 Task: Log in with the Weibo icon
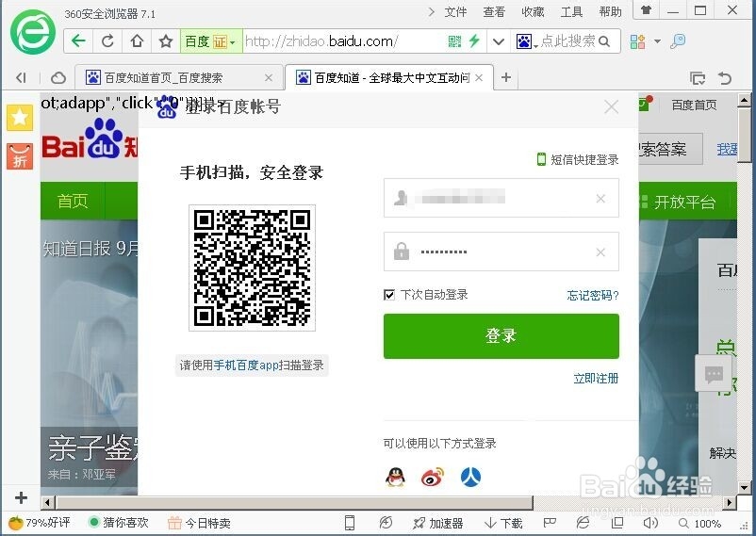[433, 477]
